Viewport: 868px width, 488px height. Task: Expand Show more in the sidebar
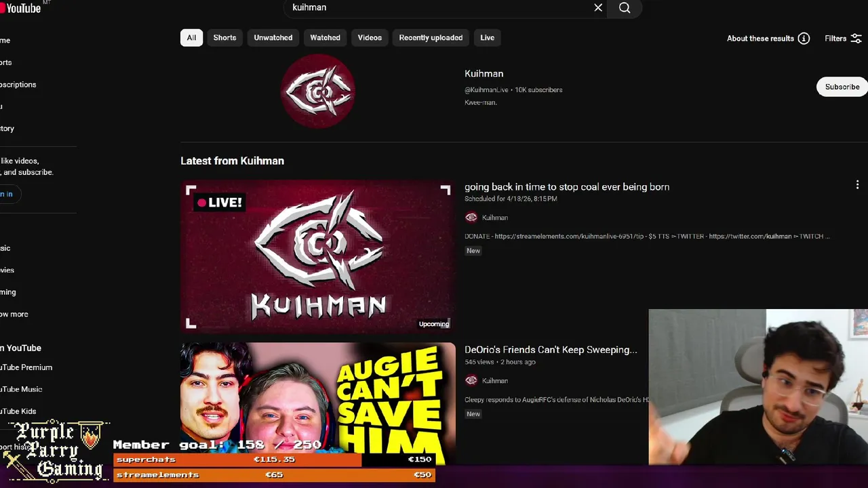point(14,314)
